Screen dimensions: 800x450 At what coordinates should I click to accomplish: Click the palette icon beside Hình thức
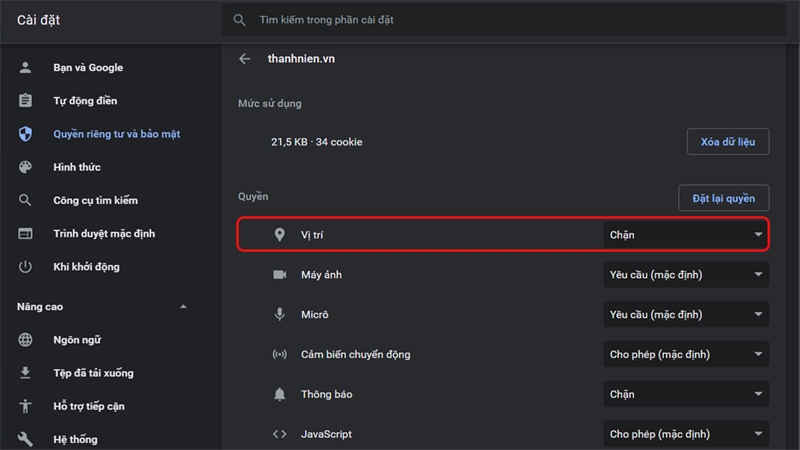coord(26,167)
